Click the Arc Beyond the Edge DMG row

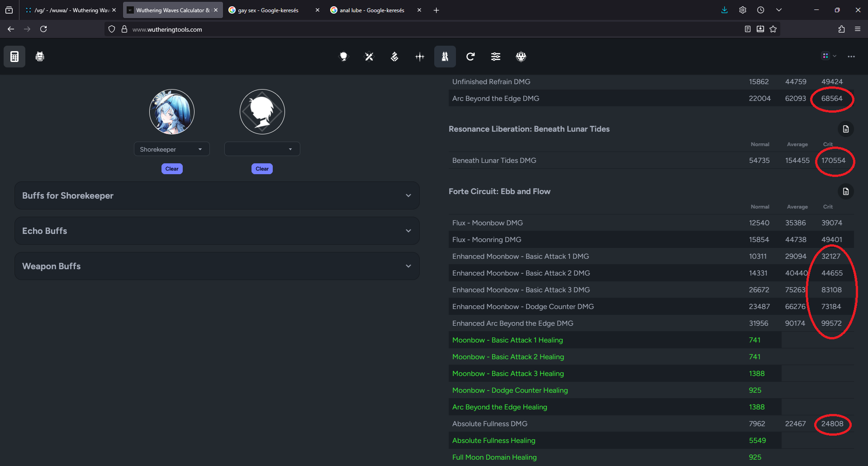[651, 98]
